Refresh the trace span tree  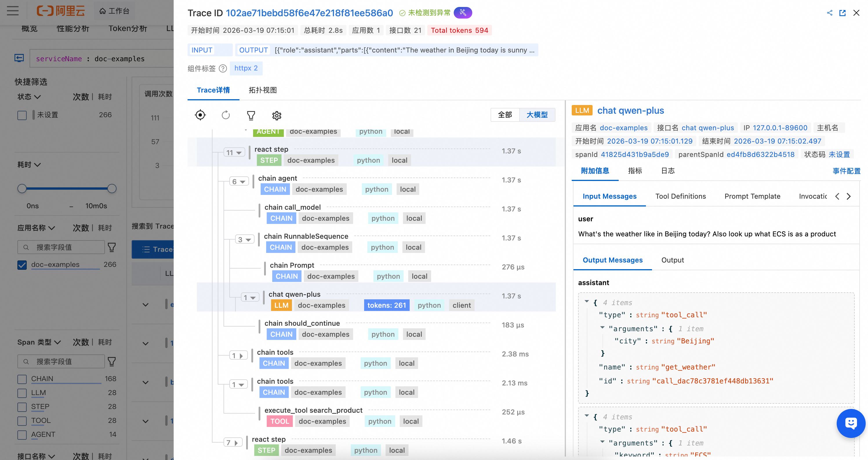226,115
